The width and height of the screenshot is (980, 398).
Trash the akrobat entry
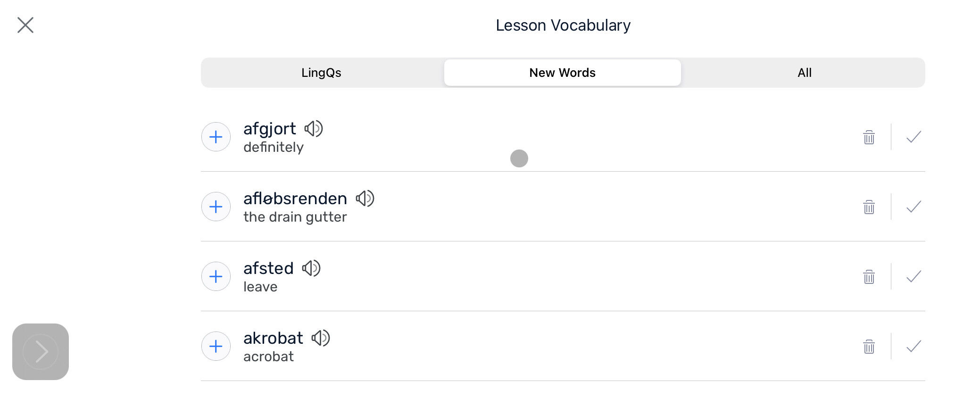(x=869, y=347)
